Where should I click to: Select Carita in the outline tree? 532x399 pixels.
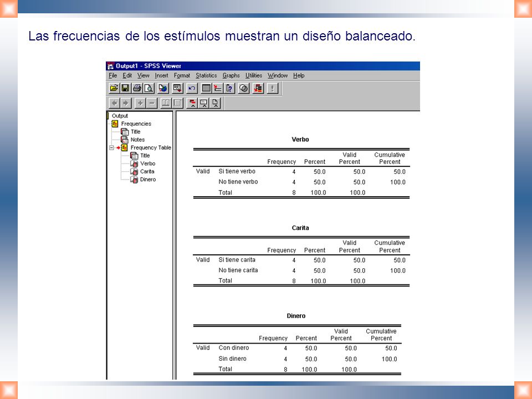point(147,171)
